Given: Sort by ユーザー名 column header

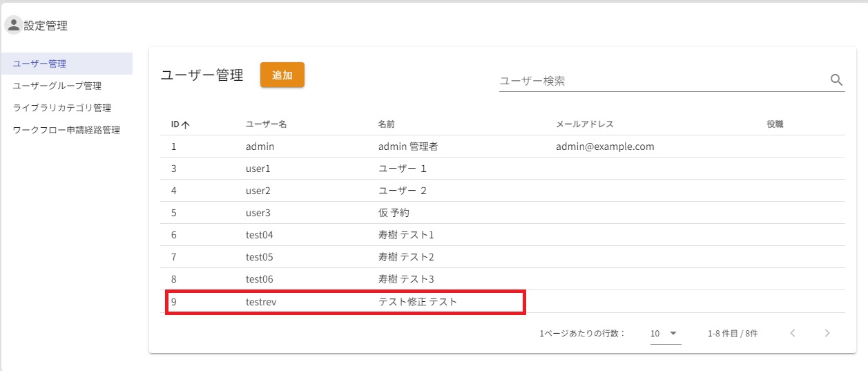Looking at the screenshot, I should (x=266, y=124).
